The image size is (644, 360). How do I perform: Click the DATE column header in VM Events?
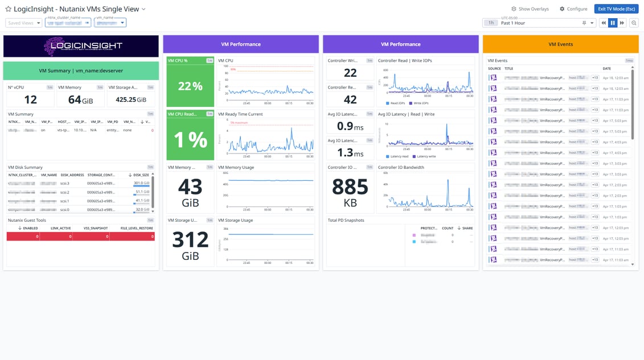pos(606,68)
